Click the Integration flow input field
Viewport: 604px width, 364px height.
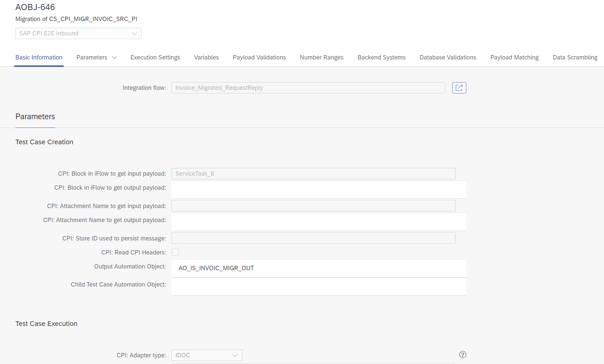coord(308,88)
